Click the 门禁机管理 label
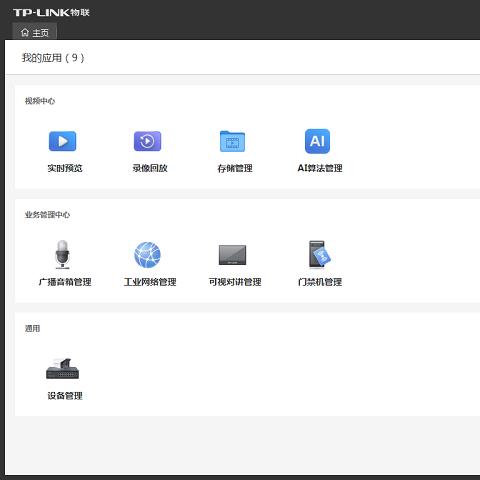This screenshot has height=480, width=480. pos(320,282)
